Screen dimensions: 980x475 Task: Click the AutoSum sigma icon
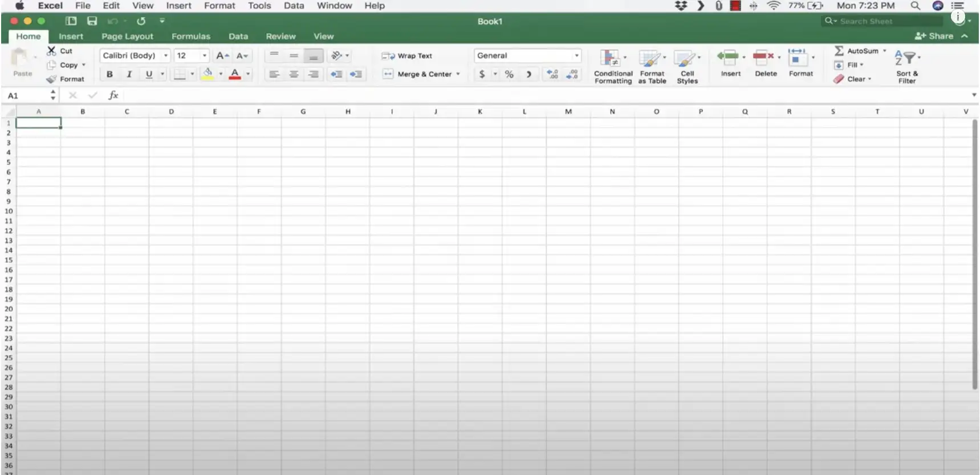839,51
